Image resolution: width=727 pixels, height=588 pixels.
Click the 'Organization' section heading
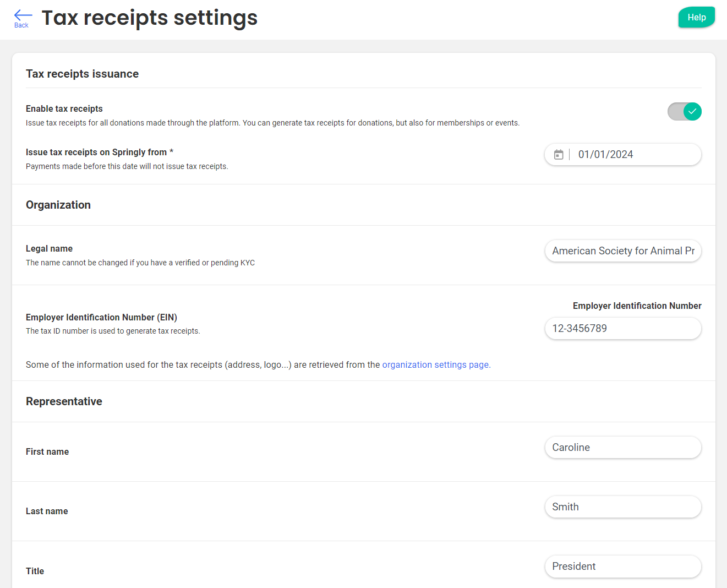coord(58,205)
